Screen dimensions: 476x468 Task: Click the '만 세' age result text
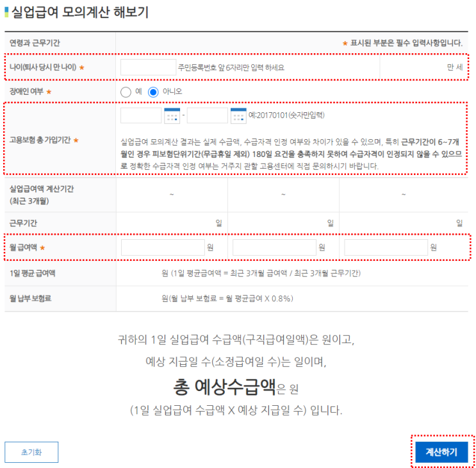tap(455, 67)
